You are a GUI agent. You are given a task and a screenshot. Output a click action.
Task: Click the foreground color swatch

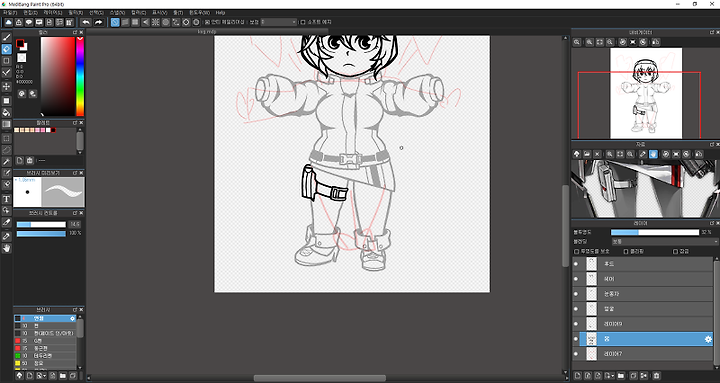[x=20, y=43]
